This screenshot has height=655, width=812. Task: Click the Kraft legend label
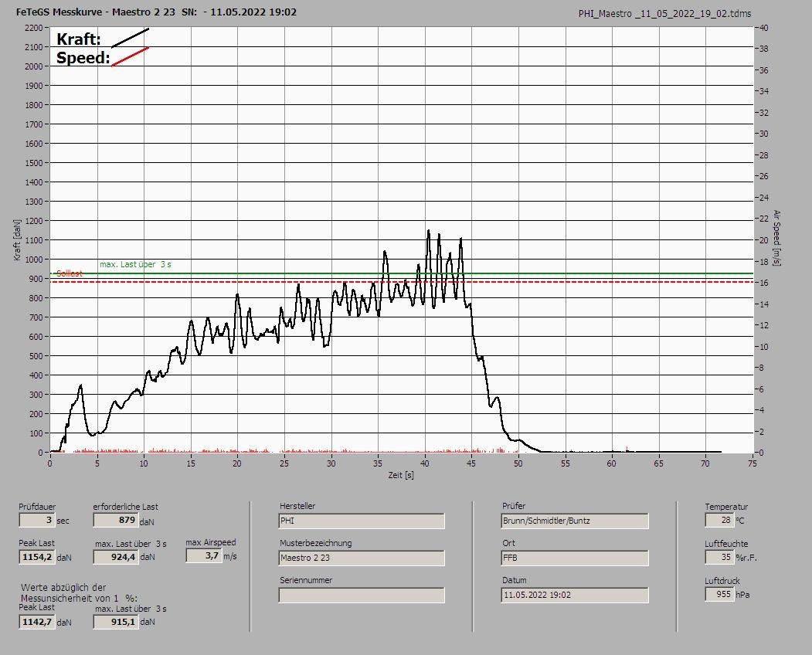(x=78, y=39)
